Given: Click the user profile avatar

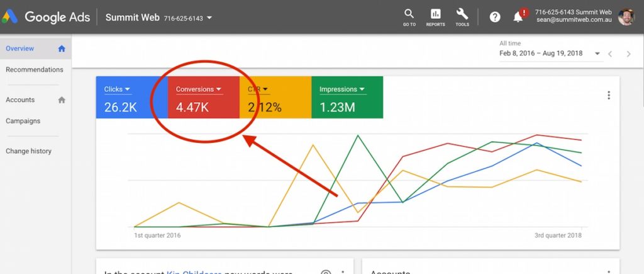Looking at the screenshot, I should coord(626,17).
